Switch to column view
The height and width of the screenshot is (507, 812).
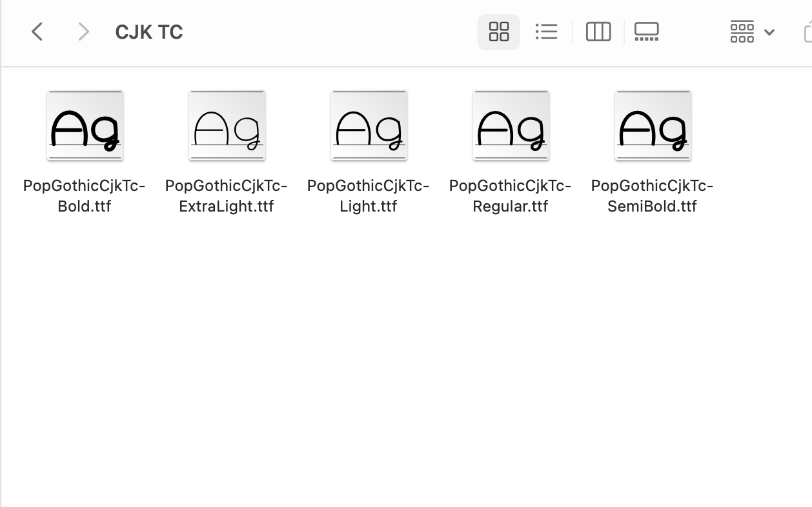pos(598,32)
